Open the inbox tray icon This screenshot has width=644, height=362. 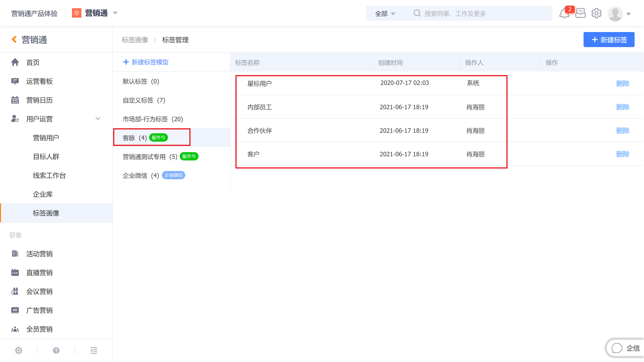click(580, 13)
